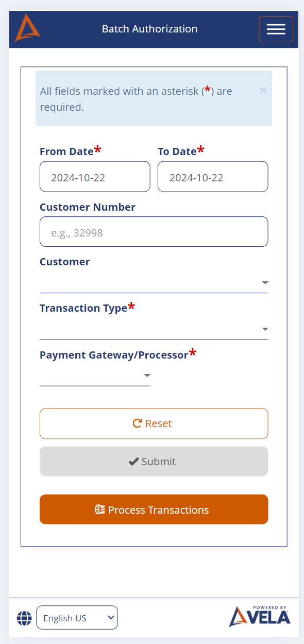This screenshot has width=304, height=644.
Task: Click the To Date field
Action: [212, 176]
